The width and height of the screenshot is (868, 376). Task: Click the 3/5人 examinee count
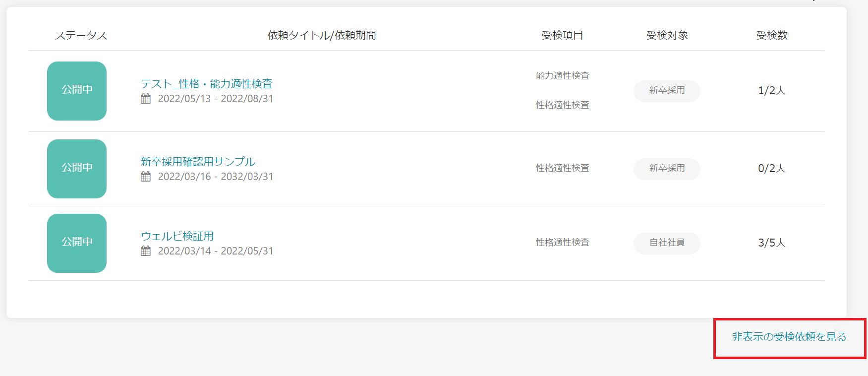click(771, 243)
